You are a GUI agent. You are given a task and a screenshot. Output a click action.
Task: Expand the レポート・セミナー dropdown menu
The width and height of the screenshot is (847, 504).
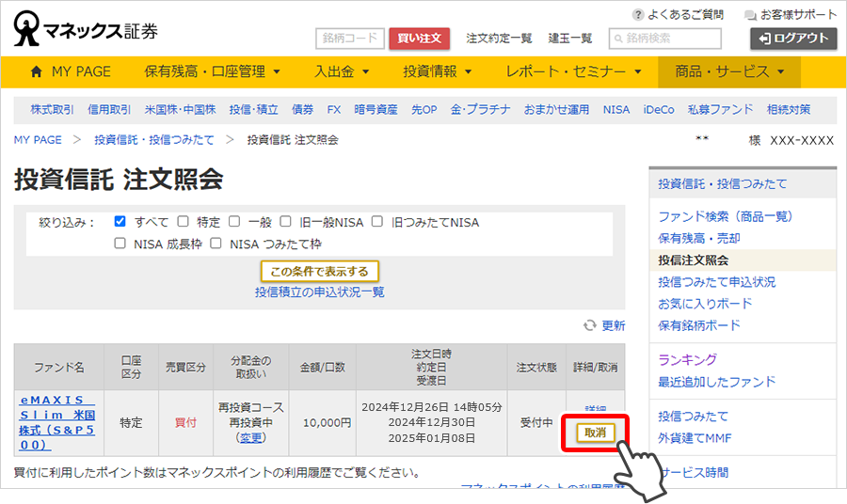coord(573,71)
